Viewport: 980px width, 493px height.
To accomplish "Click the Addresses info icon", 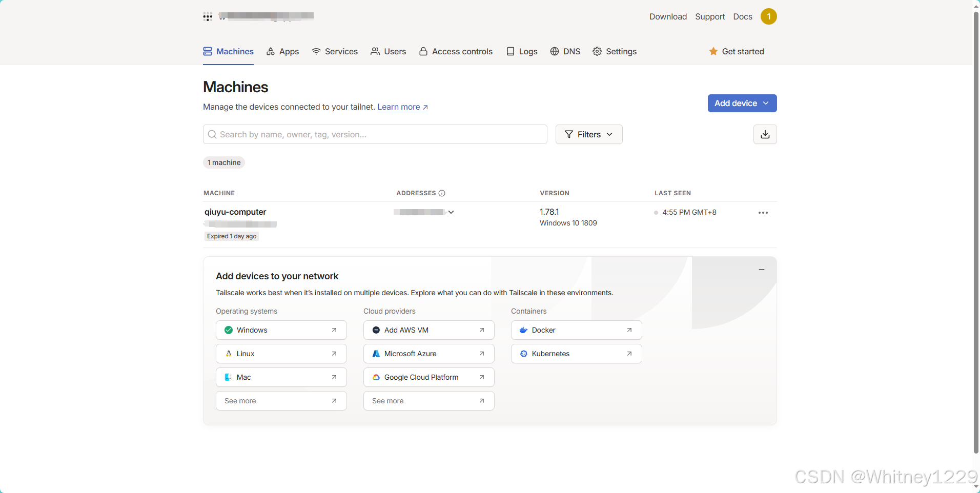I will pos(442,193).
